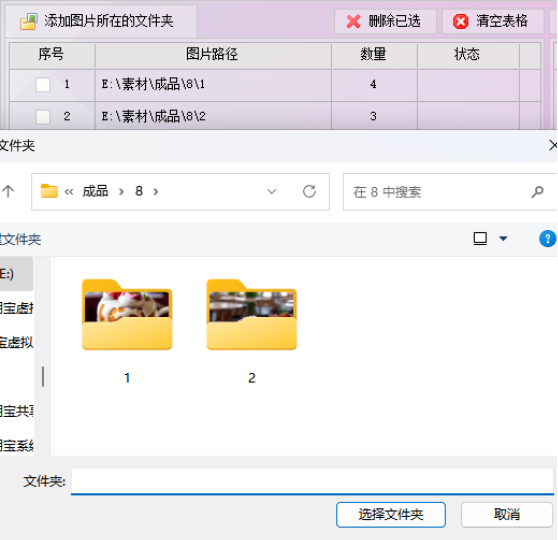
Task: Click the search magnifier icon
Action: [x=537, y=192]
